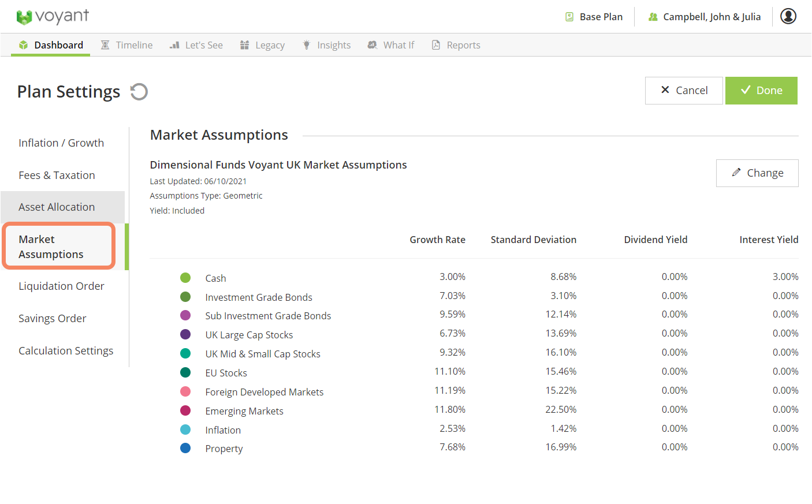The height and width of the screenshot is (504, 812).
Task: Click the Cancel button
Action: pyautogui.click(x=684, y=91)
